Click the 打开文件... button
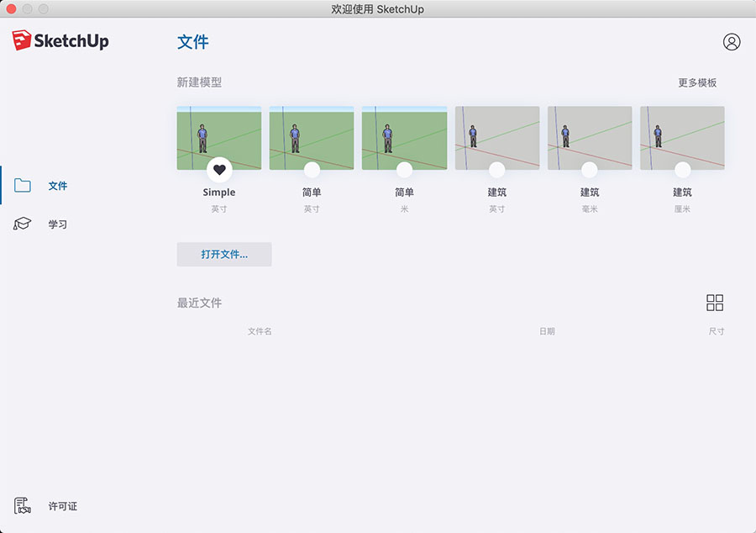 (224, 254)
